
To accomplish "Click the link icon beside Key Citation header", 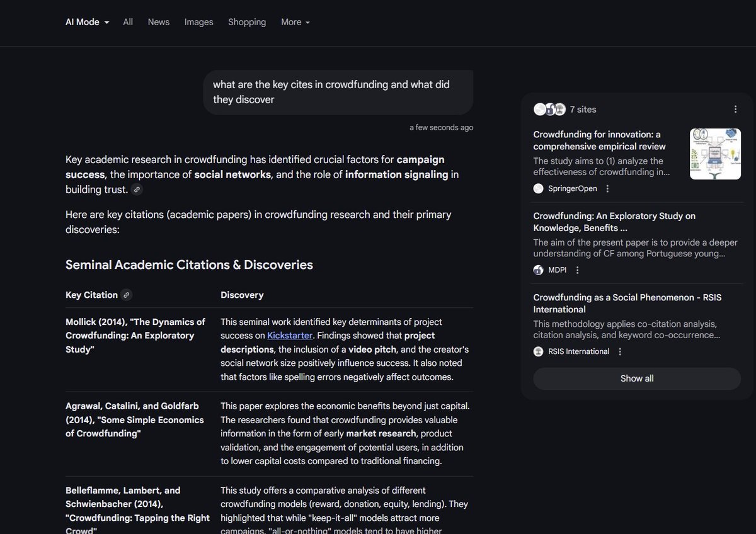I will click(127, 295).
